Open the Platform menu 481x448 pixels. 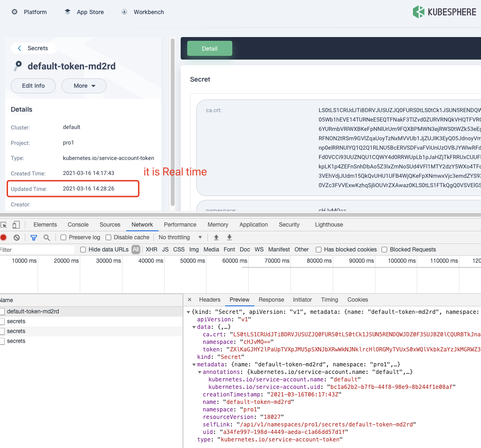tap(35, 12)
